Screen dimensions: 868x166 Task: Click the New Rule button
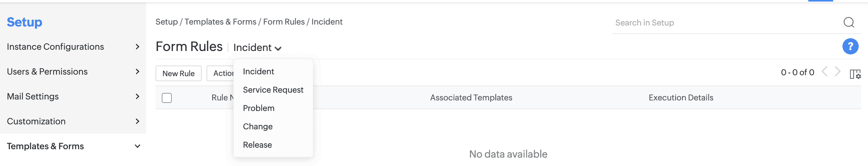178,73
